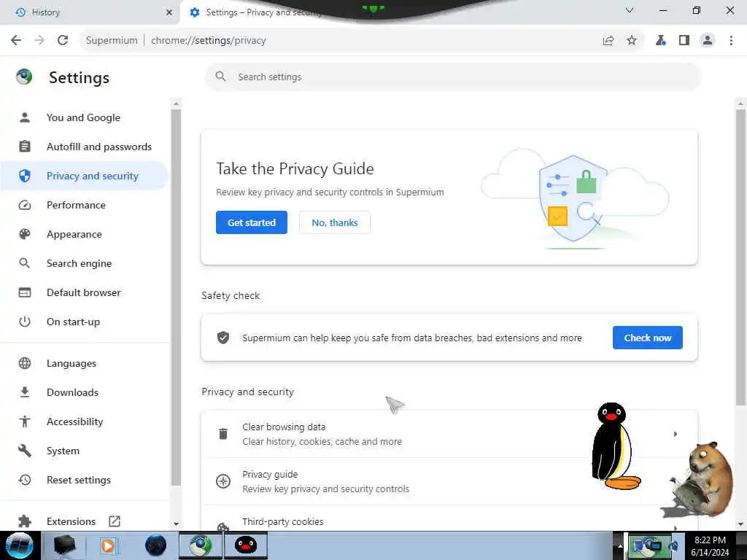Open Reset settings section
The height and width of the screenshot is (560, 747).
click(85, 480)
